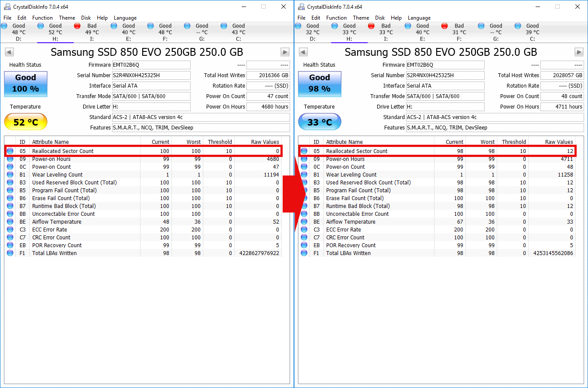
Task: Click Firmware field EMT02B6Q in right window
Action: pos(445,65)
